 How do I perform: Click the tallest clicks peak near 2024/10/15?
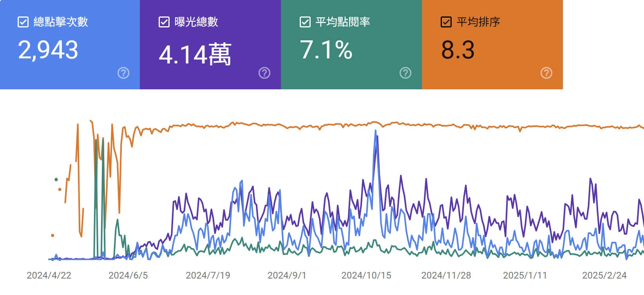376,131
